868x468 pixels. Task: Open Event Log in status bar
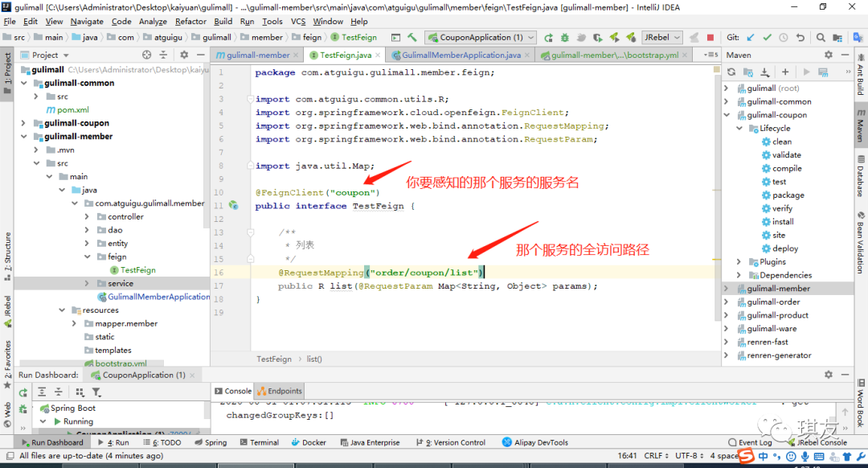750,442
